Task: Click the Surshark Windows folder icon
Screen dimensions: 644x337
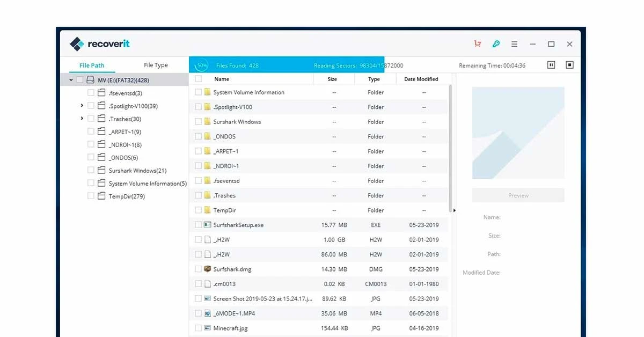Action: [207, 122]
